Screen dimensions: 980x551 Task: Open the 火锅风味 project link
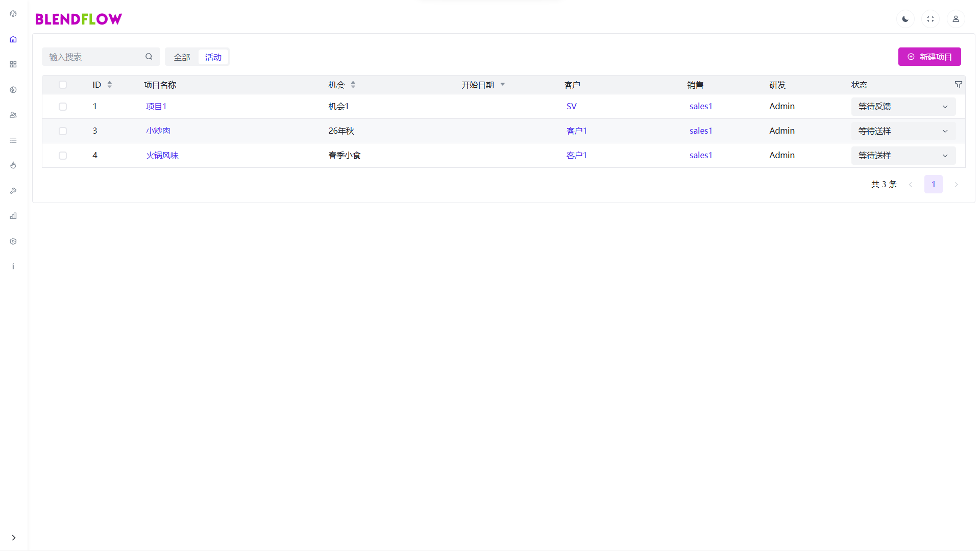tap(162, 156)
